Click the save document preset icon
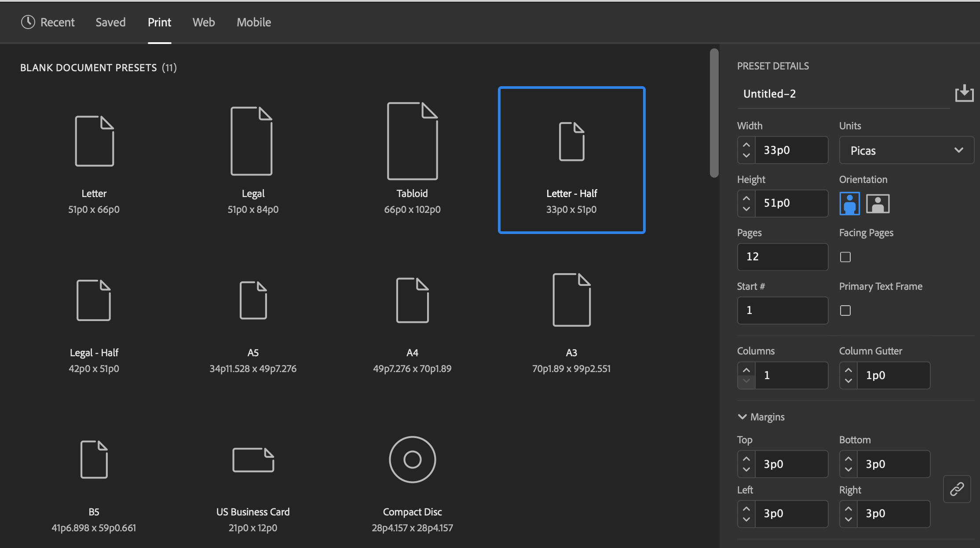 click(964, 93)
